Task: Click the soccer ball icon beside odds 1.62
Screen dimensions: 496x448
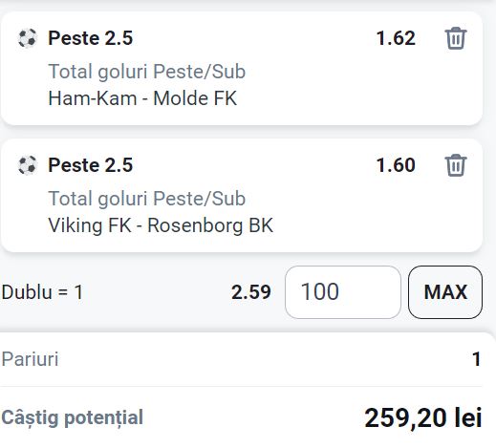Action: [x=27, y=38]
